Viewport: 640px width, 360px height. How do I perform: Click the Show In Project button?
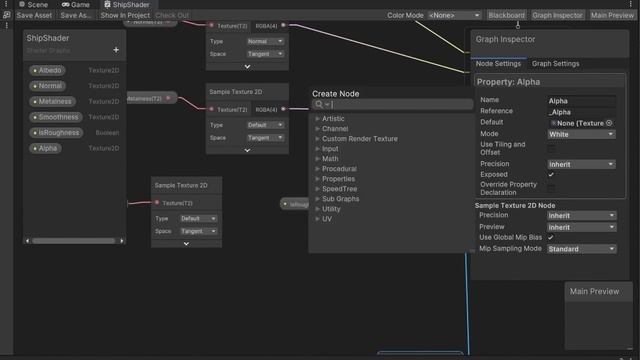pos(125,15)
